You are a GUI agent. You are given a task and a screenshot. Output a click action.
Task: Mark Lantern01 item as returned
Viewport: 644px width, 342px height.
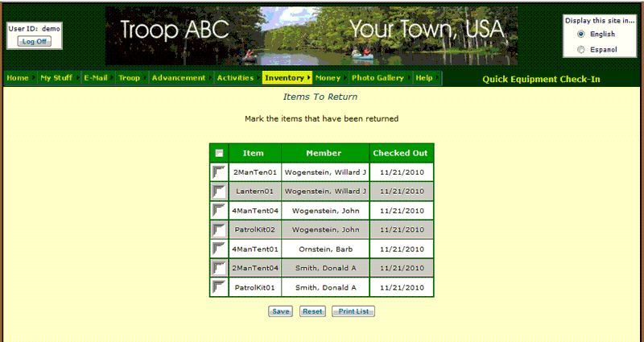point(219,192)
